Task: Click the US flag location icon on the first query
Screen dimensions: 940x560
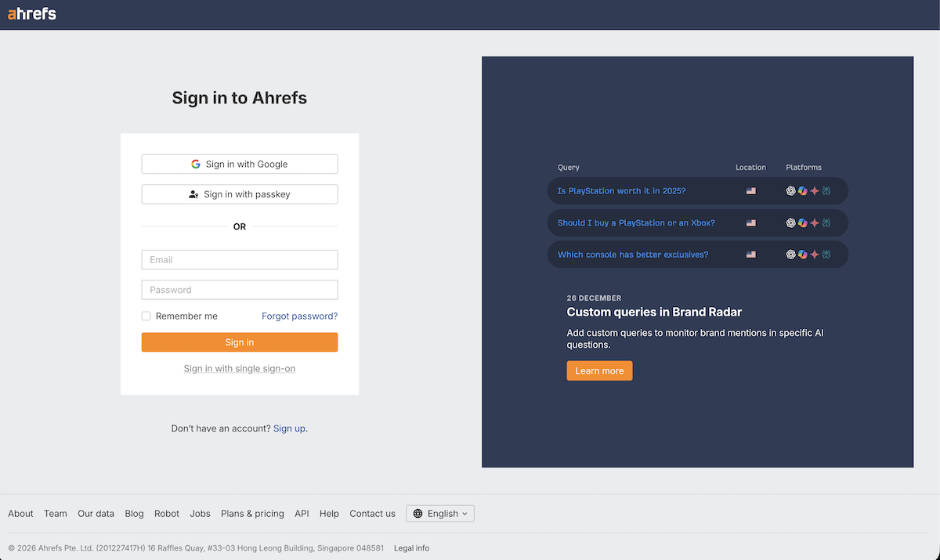Action: pos(750,190)
